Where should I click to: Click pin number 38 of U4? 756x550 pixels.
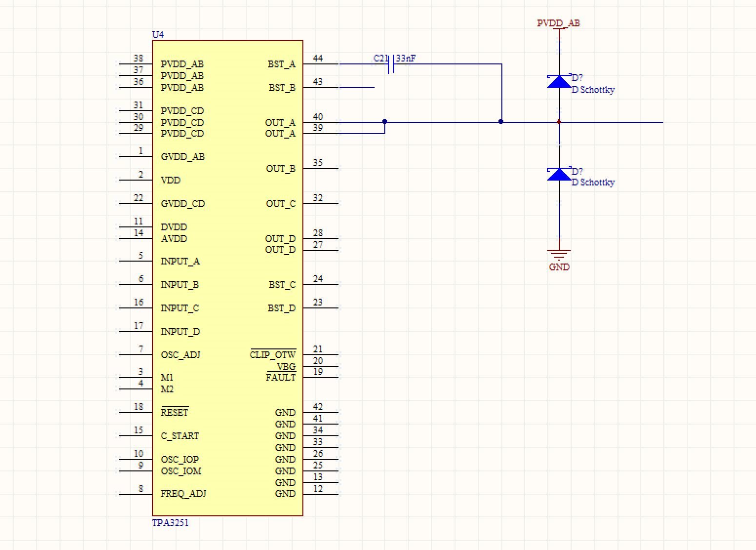[139, 58]
